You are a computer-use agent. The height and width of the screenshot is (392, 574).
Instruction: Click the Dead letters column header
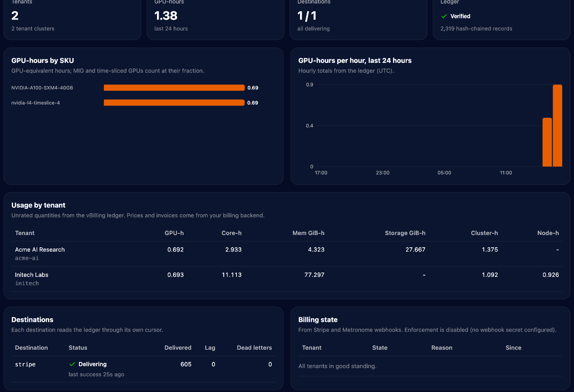point(254,348)
